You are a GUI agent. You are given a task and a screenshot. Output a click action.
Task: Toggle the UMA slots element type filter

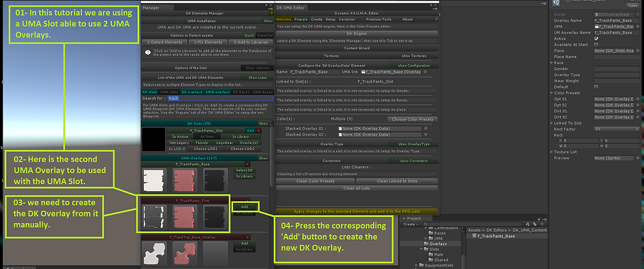[169, 92]
